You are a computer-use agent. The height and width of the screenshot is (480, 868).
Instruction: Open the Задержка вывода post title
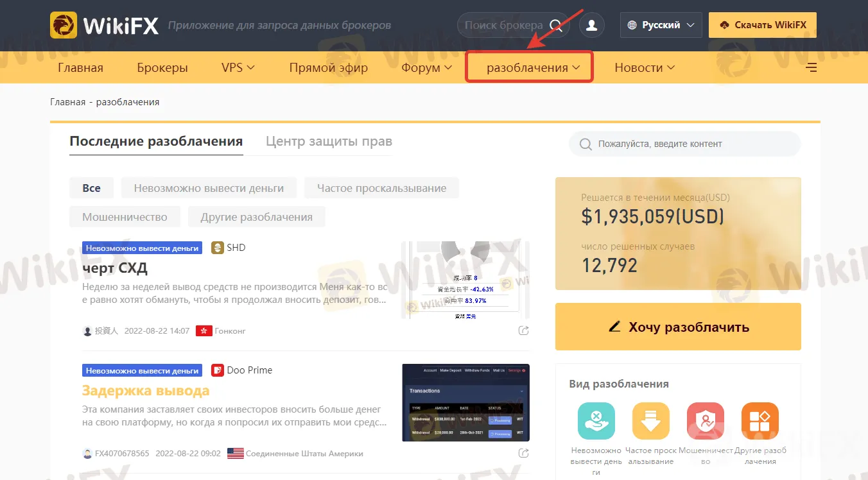(146, 390)
